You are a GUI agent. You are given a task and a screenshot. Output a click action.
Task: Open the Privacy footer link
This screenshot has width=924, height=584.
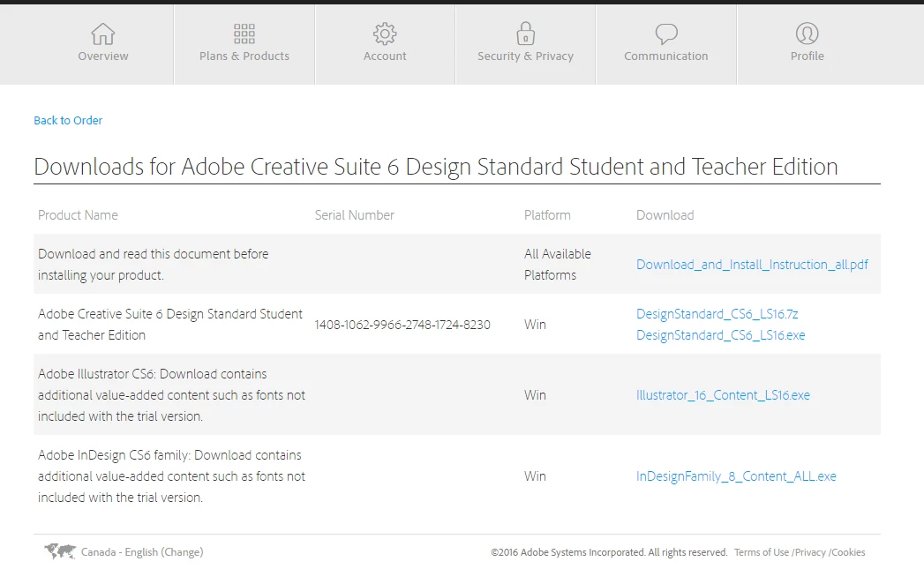tap(810, 552)
